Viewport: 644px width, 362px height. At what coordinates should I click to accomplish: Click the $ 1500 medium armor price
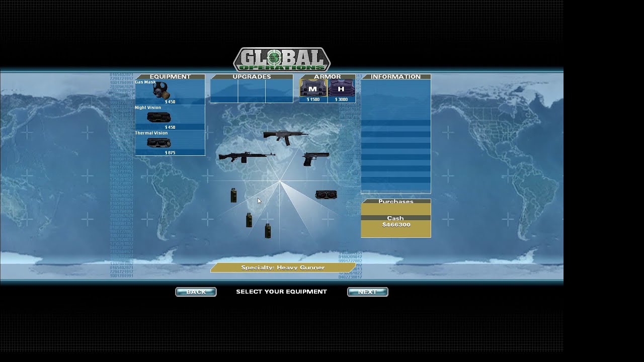click(x=313, y=100)
